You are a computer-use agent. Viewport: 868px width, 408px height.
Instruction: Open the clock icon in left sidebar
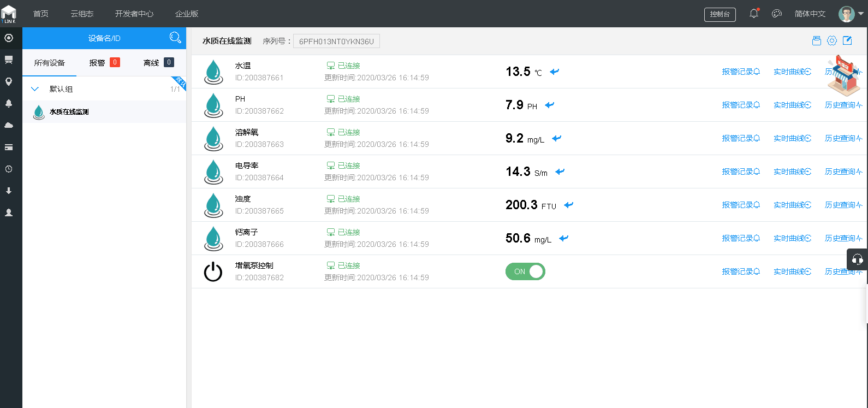(x=9, y=169)
